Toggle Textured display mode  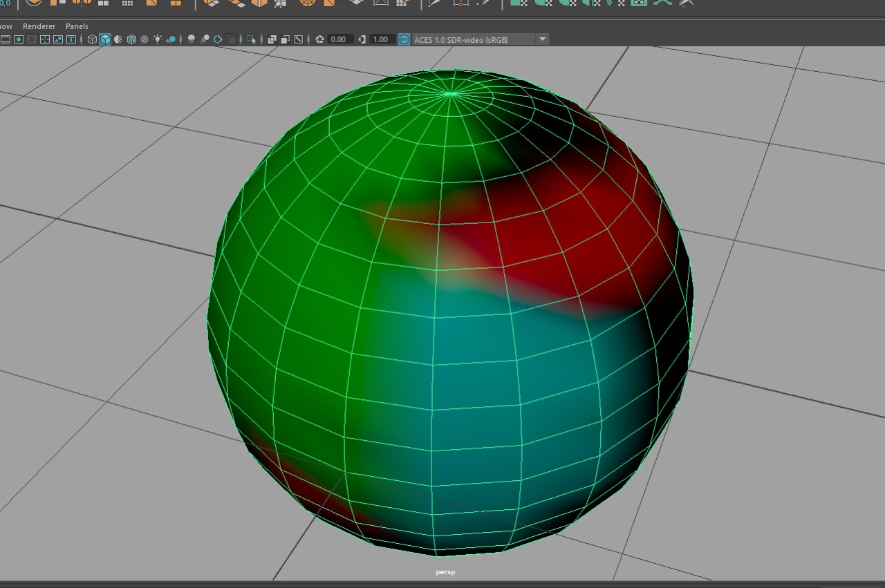click(145, 39)
